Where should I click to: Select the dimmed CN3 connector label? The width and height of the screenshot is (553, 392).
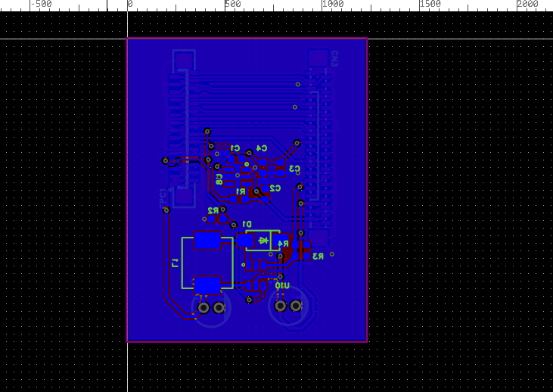point(334,59)
